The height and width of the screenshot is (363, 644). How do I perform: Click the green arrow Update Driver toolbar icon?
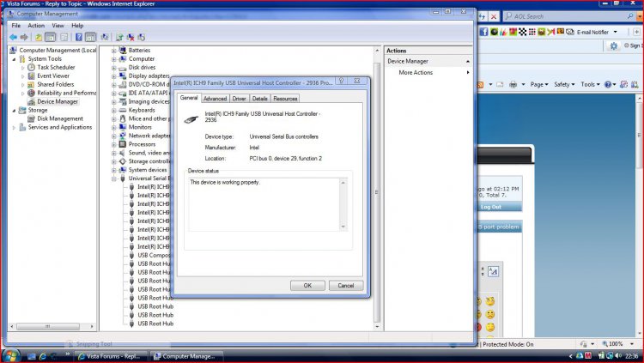pos(119,38)
